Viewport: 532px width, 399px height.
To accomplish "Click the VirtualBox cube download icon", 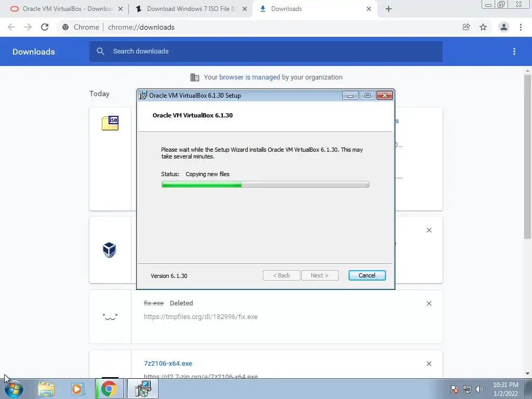I will pos(109,250).
